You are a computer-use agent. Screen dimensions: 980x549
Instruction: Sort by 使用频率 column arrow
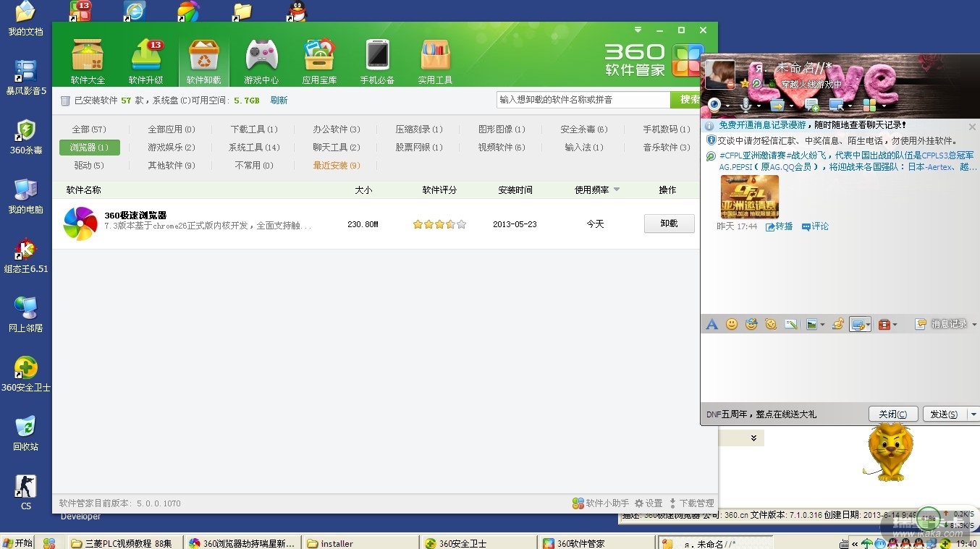click(x=617, y=190)
